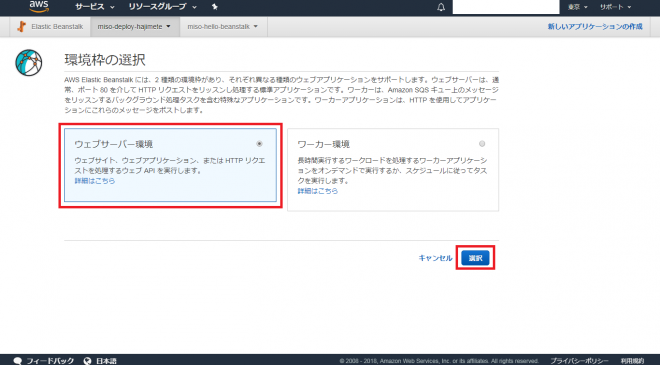Click the フィードバック footer button
Viewport: 660px width, 365px height.
(50, 361)
